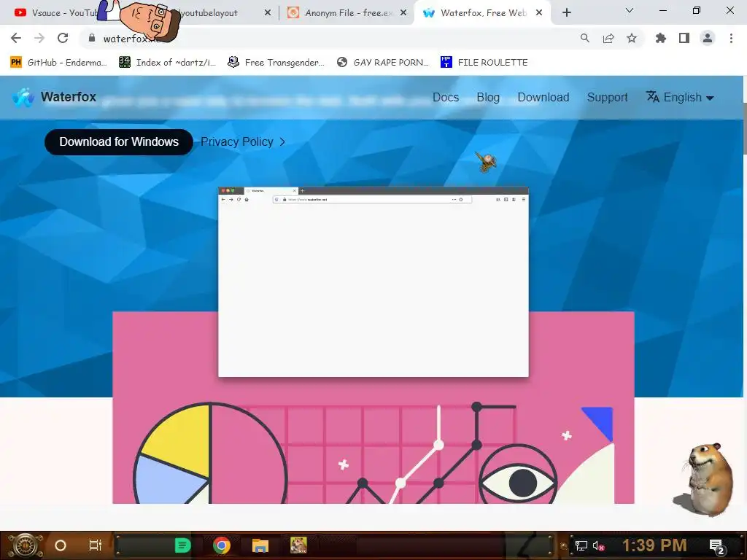Image resolution: width=747 pixels, height=560 pixels.
Task: Open the Docs menu item
Action: [446, 97]
